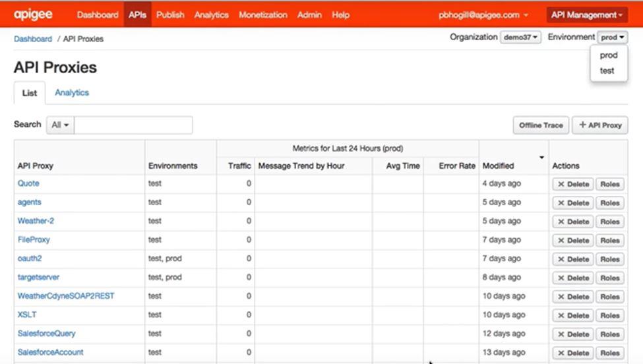Open the agents proxy

coord(29,202)
